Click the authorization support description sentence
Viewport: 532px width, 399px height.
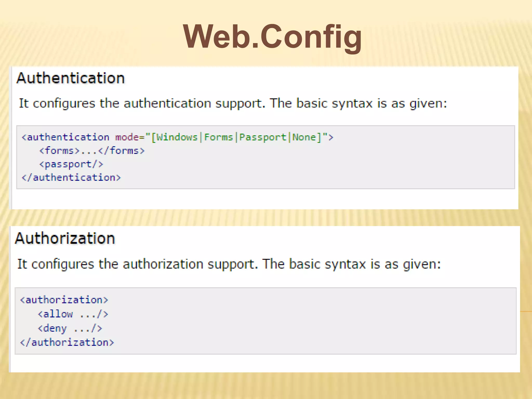229,264
